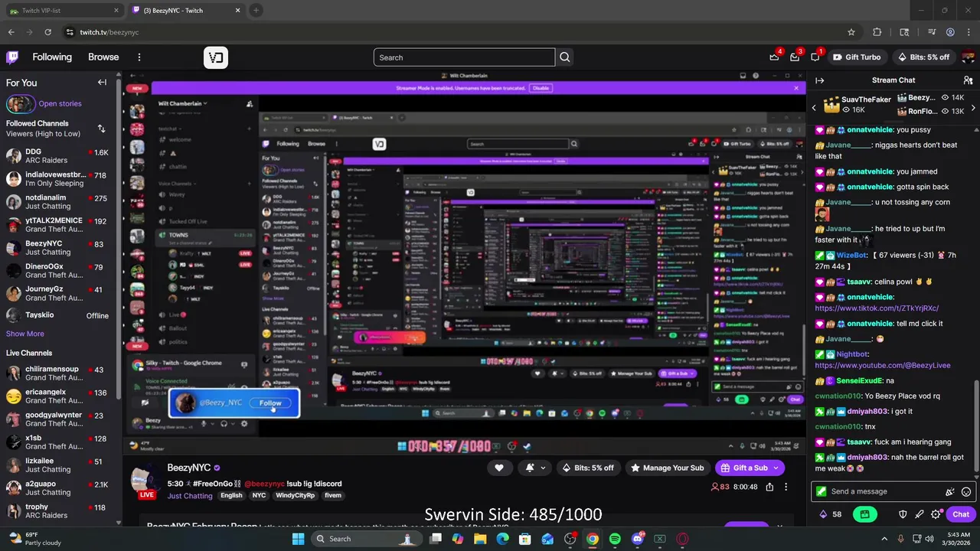The image size is (980, 551).
Task: Click the WindyCityRp tag
Action: coord(295,496)
